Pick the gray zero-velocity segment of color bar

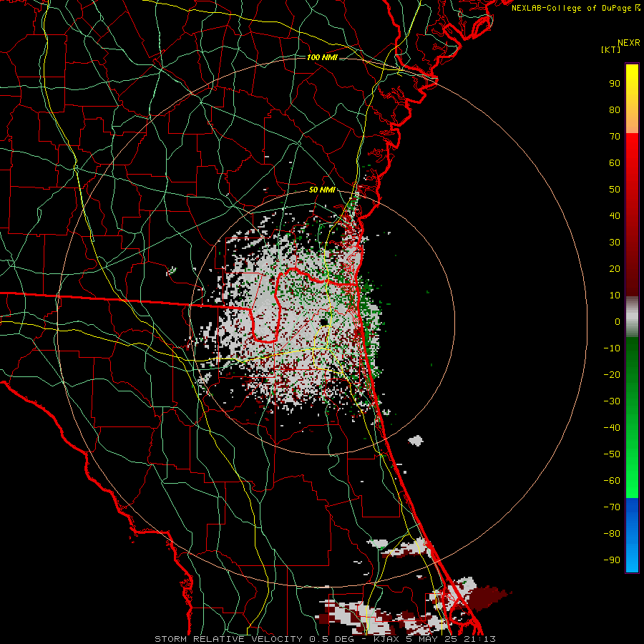coord(632,317)
